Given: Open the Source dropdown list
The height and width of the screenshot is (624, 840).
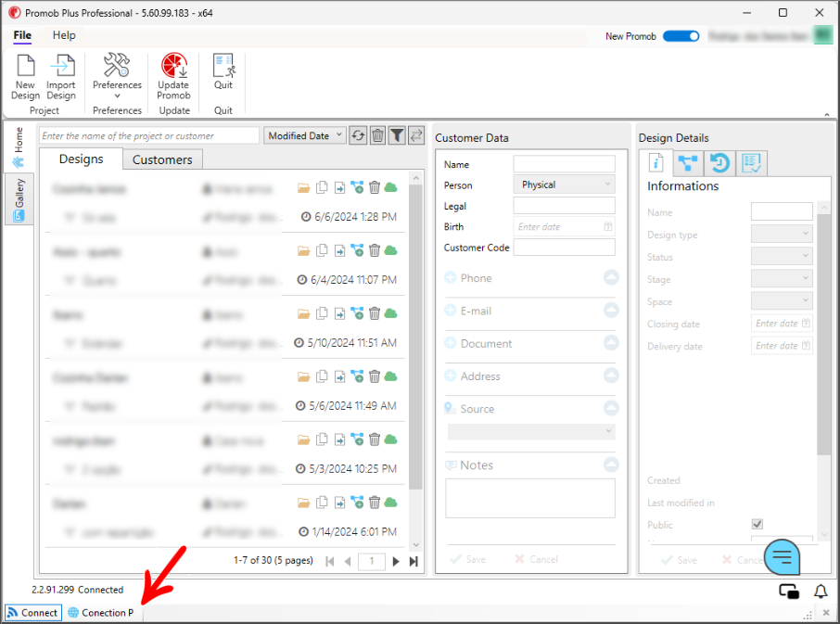Looking at the screenshot, I should pos(531,431).
